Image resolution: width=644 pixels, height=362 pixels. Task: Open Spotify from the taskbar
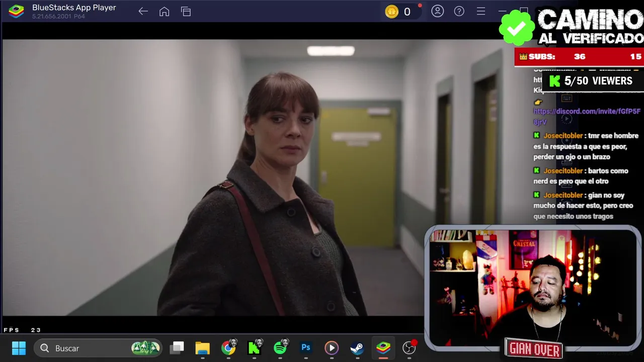click(x=280, y=348)
